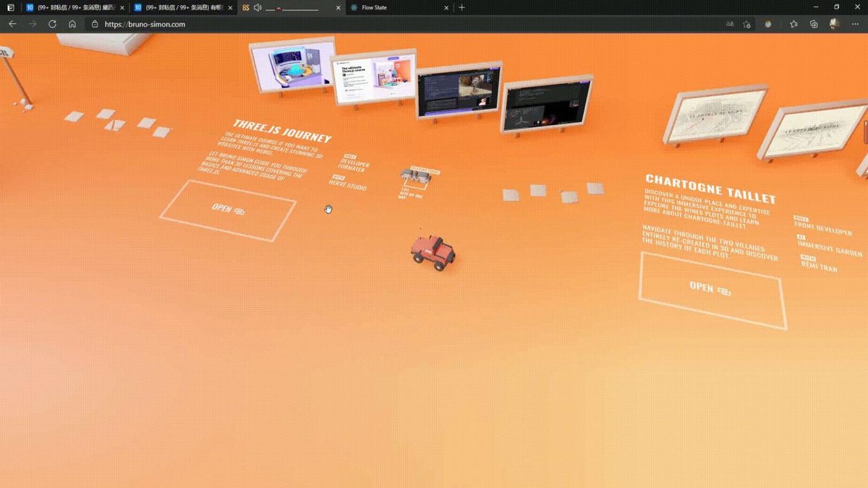
Task: Click the Three.js Journey heading
Action: coord(282,132)
